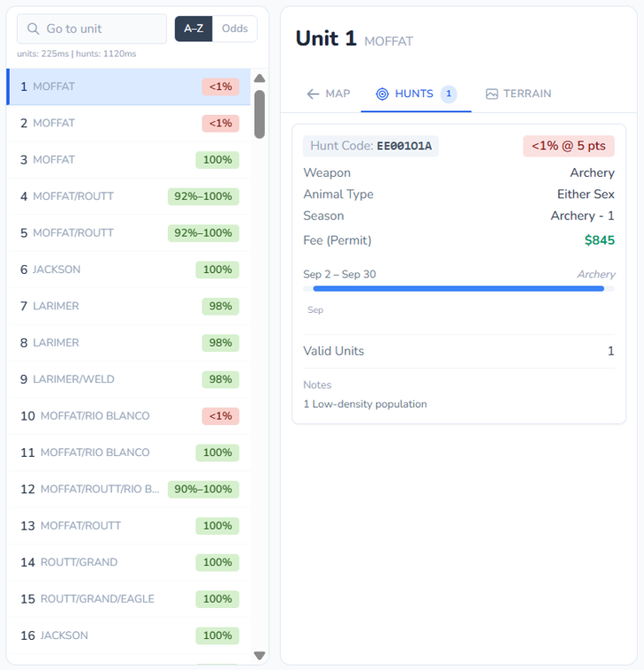Click the scrollbar up arrow
The width and height of the screenshot is (644, 670).
click(x=260, y=79)
